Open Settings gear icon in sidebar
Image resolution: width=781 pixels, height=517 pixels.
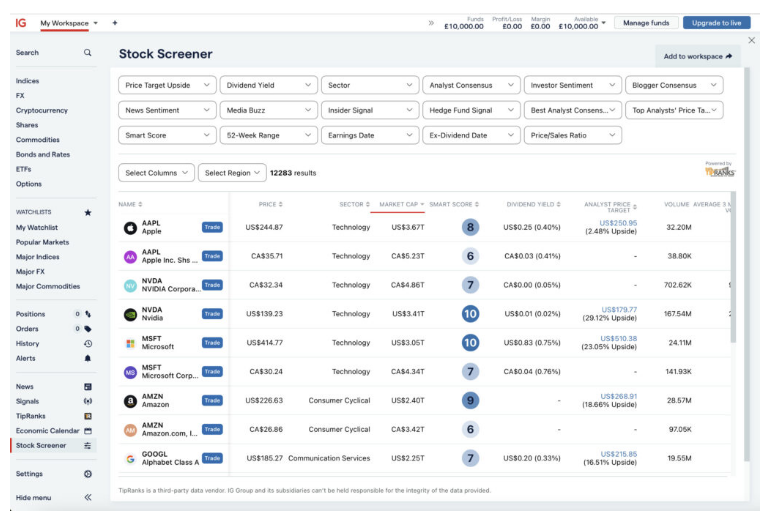[88, 474]
